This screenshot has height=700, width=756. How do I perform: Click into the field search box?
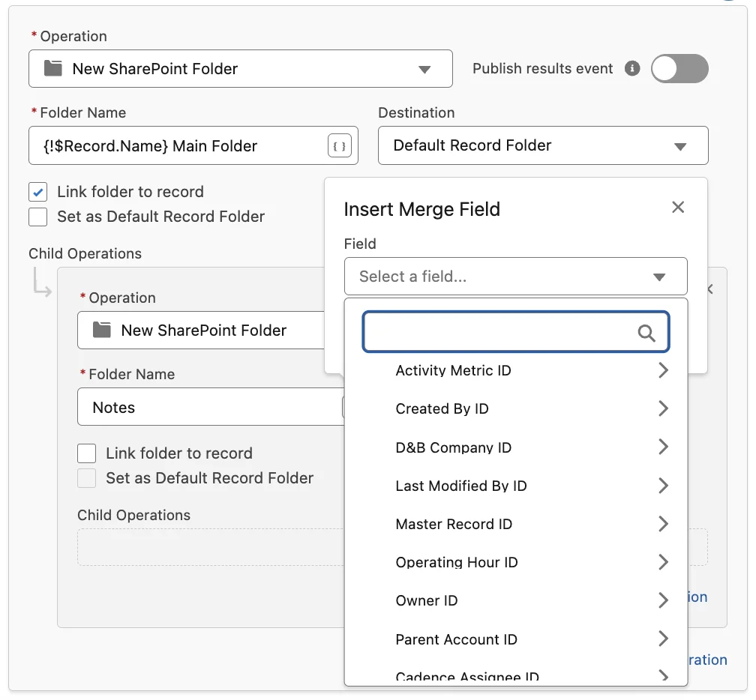tap(515, 332)
